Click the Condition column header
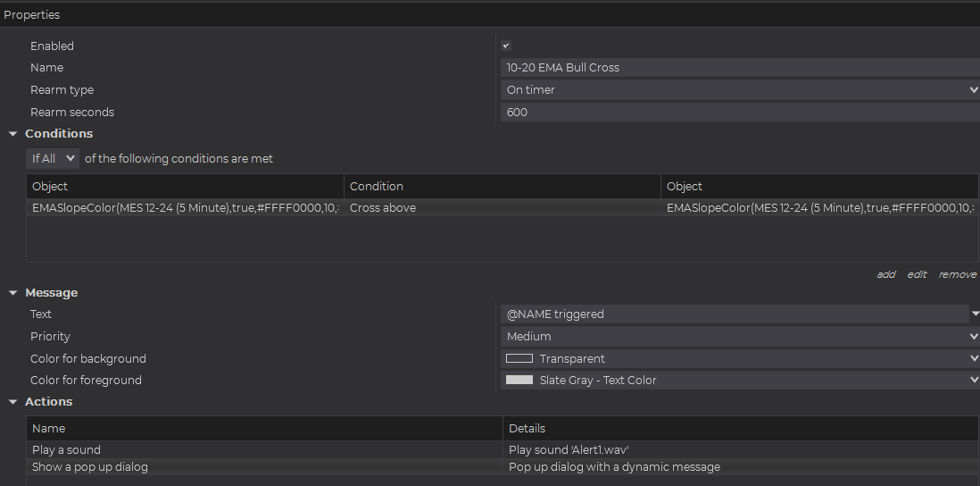The image size is (980, 486). point(502,187)
